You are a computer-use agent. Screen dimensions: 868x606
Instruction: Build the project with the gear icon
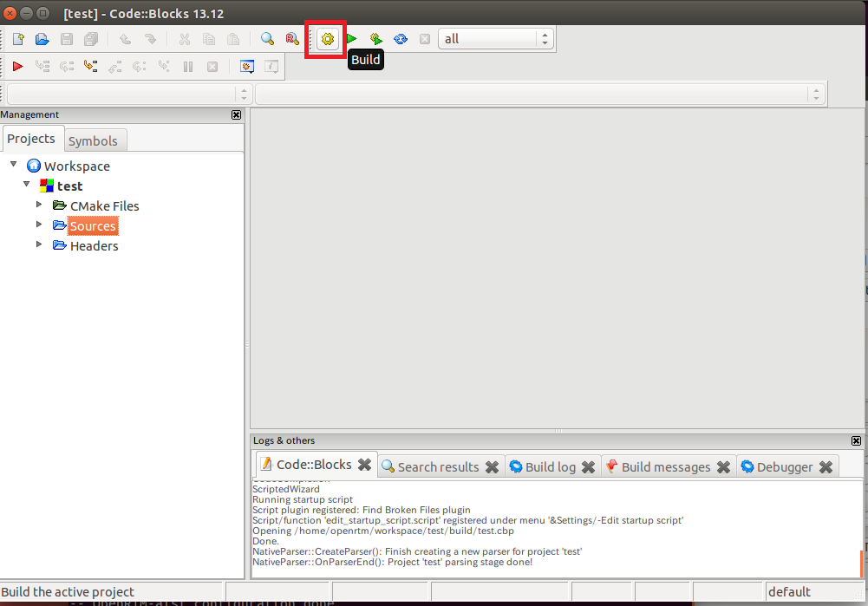328,39
